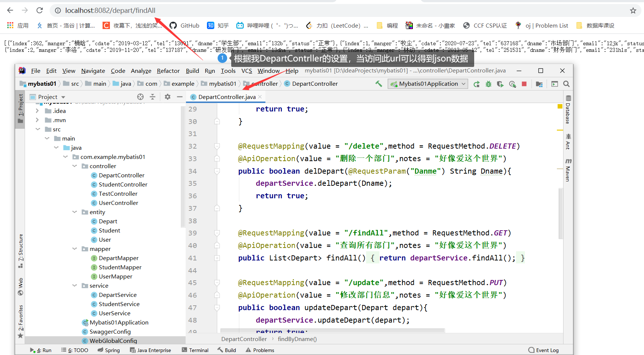The image size is (644, 355).
Task: Run Mybatis01Application with coverage
Action: click(500, 84)
